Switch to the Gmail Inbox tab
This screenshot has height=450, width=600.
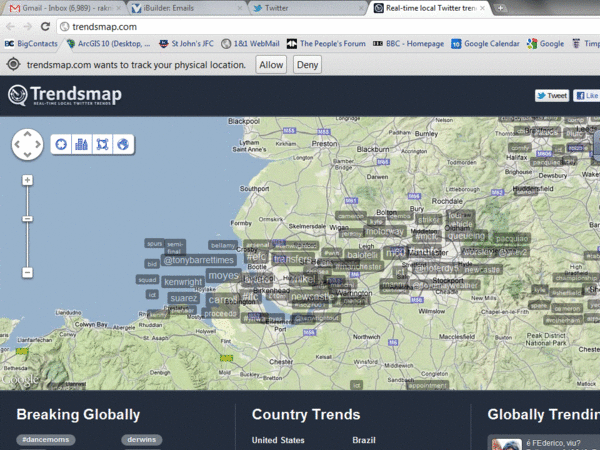[63, 8]
